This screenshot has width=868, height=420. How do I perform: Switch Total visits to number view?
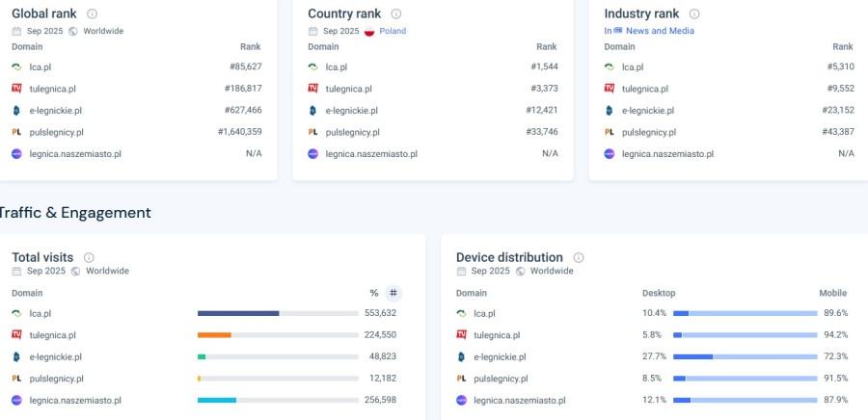(393, 293)
